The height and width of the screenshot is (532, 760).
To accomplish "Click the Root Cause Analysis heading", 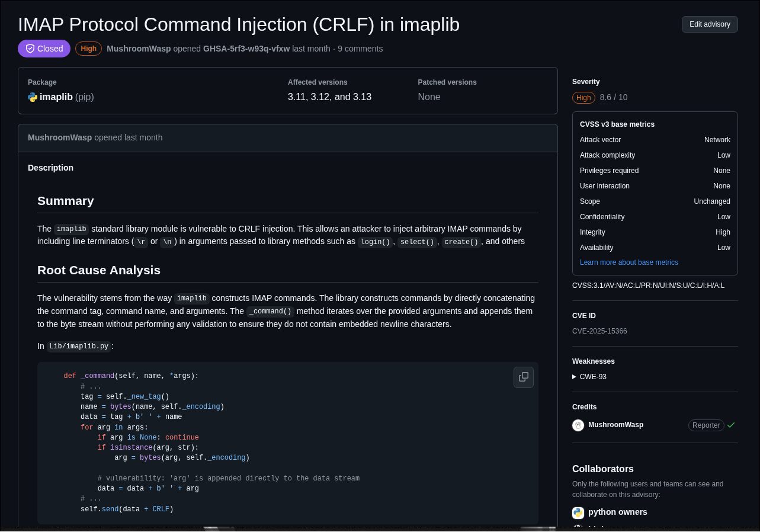I will 99,270.
